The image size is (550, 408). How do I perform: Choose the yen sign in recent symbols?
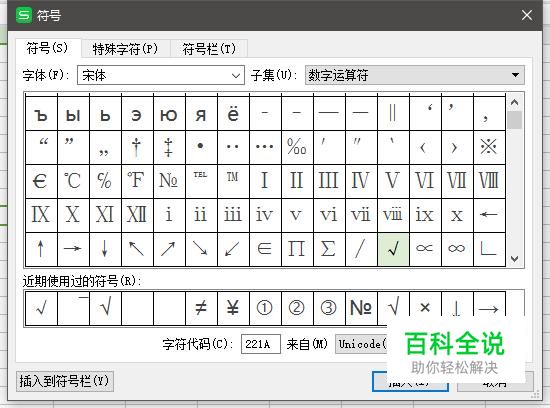pos(233,308)
